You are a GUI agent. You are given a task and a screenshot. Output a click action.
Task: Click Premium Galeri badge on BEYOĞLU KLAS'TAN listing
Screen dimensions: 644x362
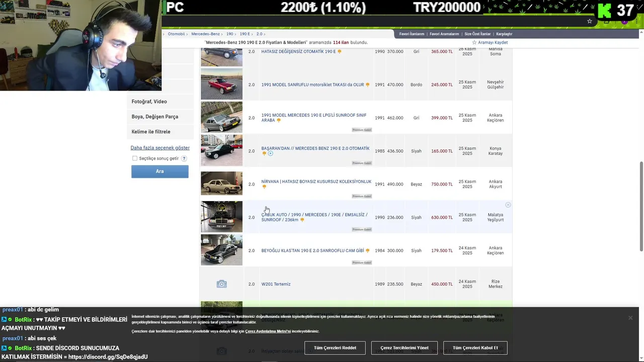click(x=362, y=262)
